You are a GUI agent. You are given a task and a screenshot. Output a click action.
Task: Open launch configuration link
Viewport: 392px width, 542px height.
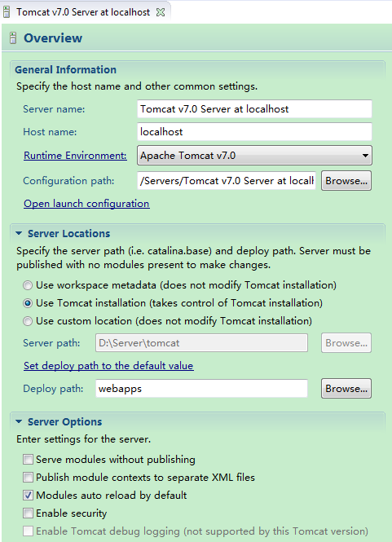[86, 204]
